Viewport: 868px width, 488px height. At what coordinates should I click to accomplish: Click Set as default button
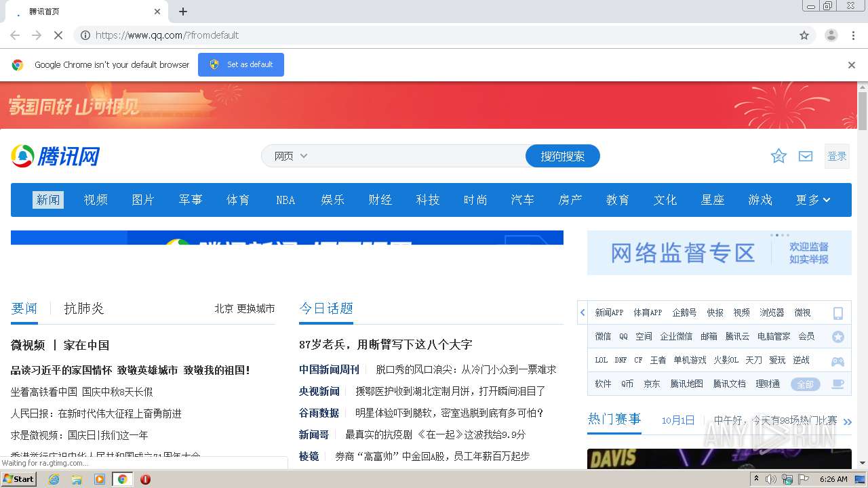241,65
